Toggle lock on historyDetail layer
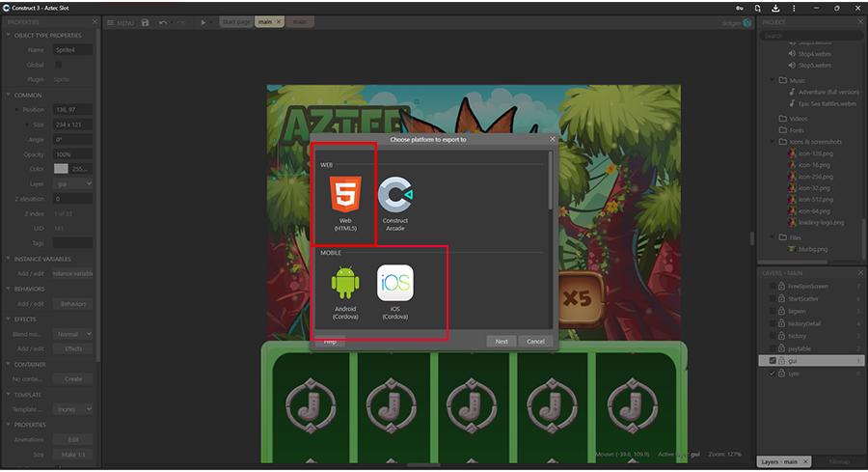Image resolution: width=868 pixels, height=472 pixels. click(x=781, y=323)
